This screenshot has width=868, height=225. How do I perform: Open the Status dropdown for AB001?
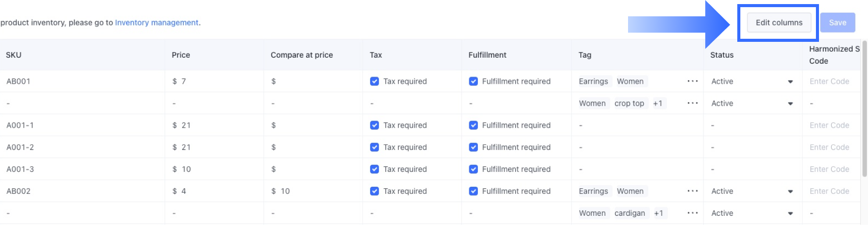pyautogui.click(x=790, y=82)
